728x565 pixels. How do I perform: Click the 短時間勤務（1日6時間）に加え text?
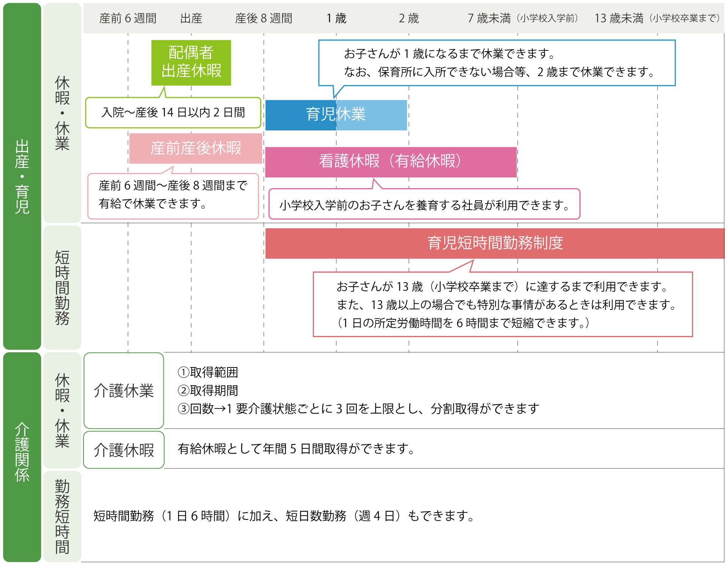pyautogui.click(x=284, y=516)
